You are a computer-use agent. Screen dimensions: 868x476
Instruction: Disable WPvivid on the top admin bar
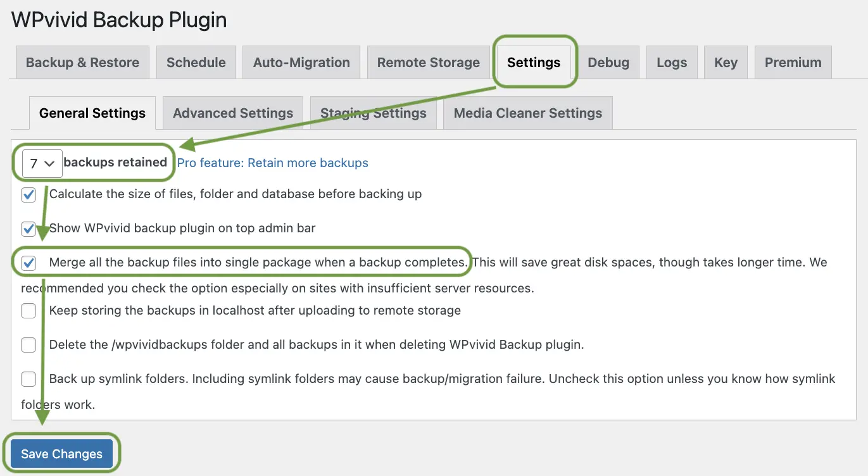(x=28, y=229)
